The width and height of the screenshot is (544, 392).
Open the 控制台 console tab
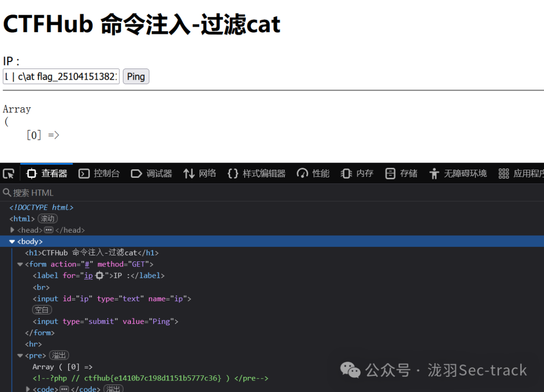pos(99,173)
